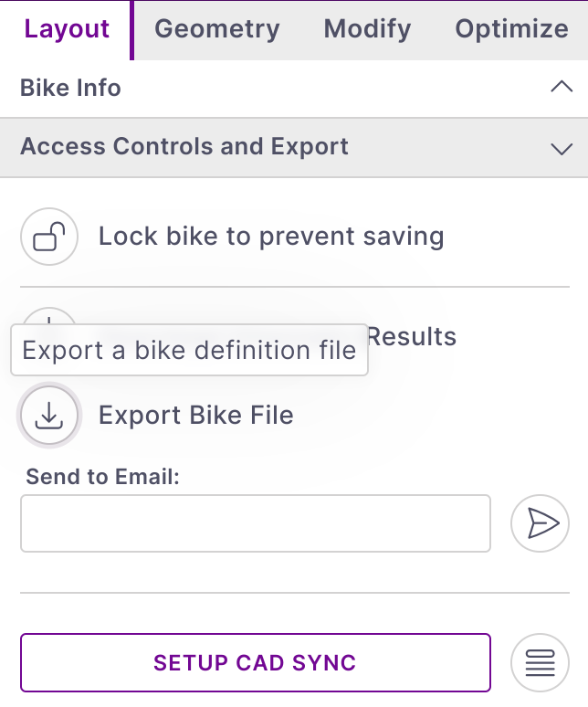Select the Modify tab
The image size is (588, 707).
point(367,29)
